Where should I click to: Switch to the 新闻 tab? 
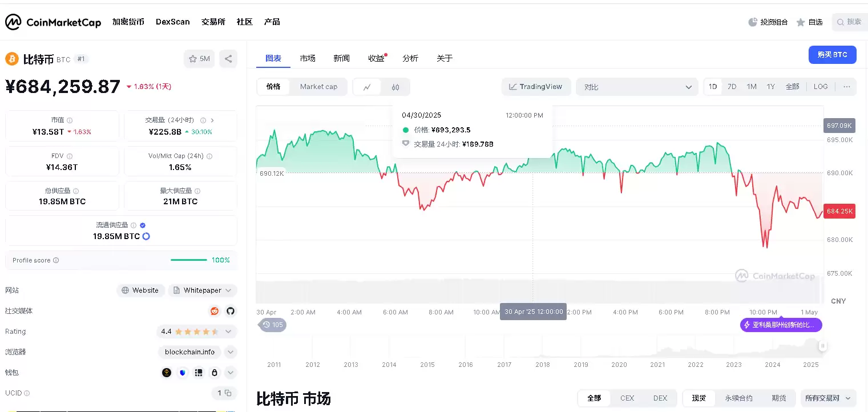341,58
